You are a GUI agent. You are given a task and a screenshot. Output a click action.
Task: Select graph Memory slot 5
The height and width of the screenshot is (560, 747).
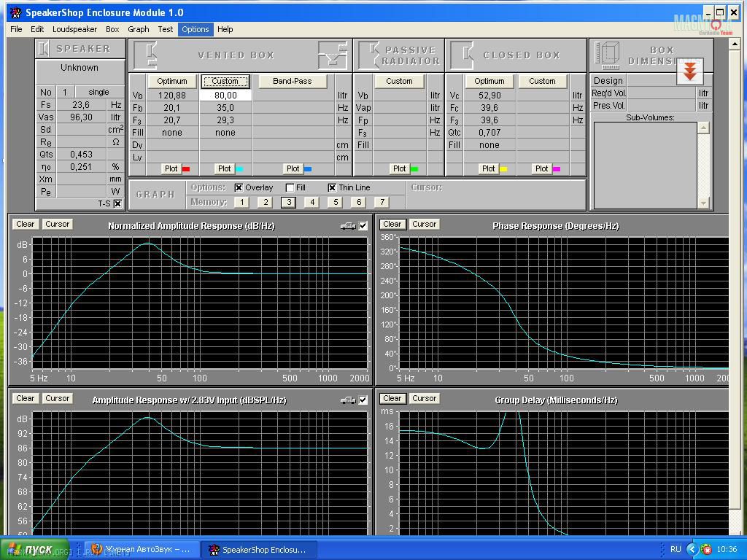[336, 203]
